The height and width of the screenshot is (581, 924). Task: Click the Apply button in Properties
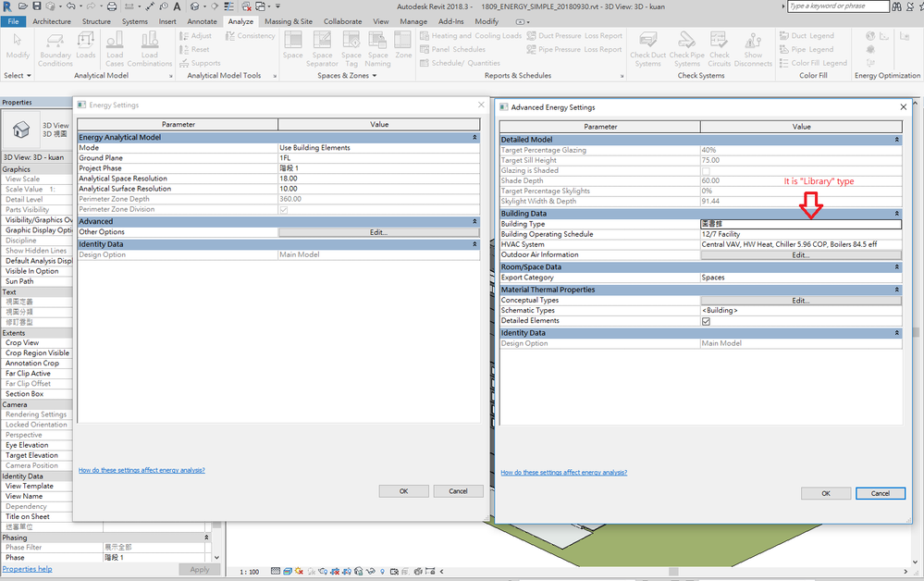pyautogui.click(x=199, y=569)
